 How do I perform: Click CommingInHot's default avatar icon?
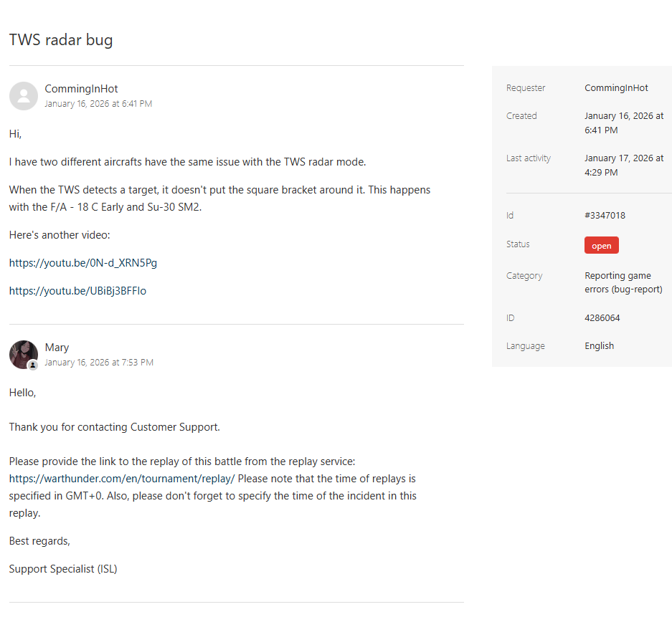[24, 96]
